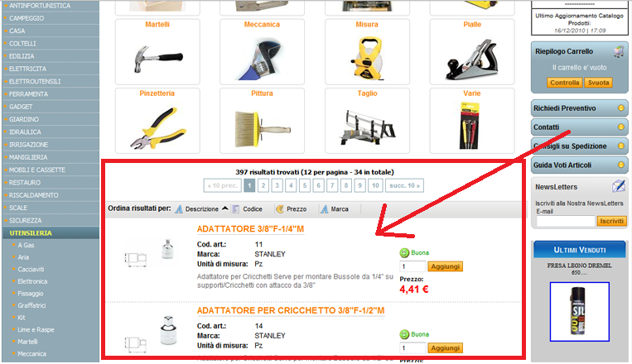Click the newsletter E-mail input field

[566, 221]
